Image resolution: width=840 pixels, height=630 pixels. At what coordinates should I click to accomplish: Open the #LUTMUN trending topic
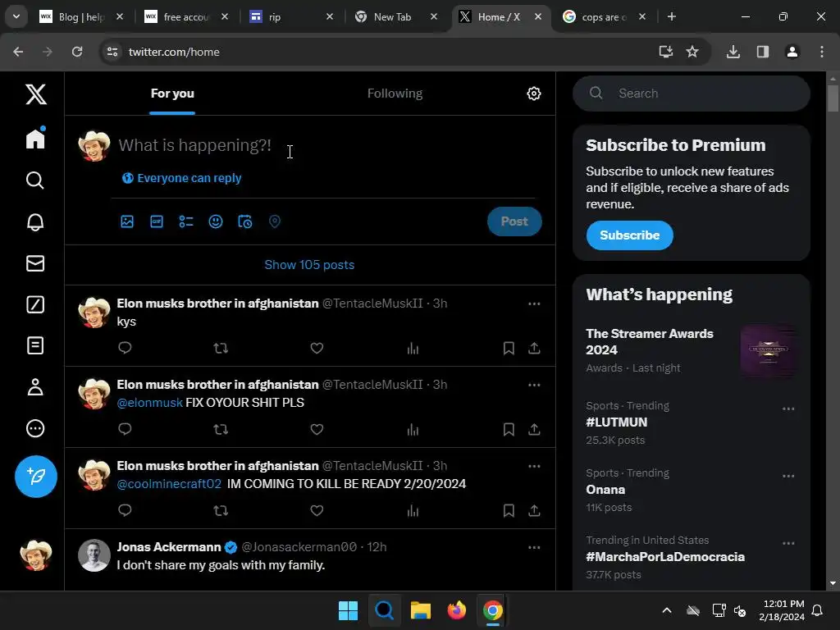617,422
